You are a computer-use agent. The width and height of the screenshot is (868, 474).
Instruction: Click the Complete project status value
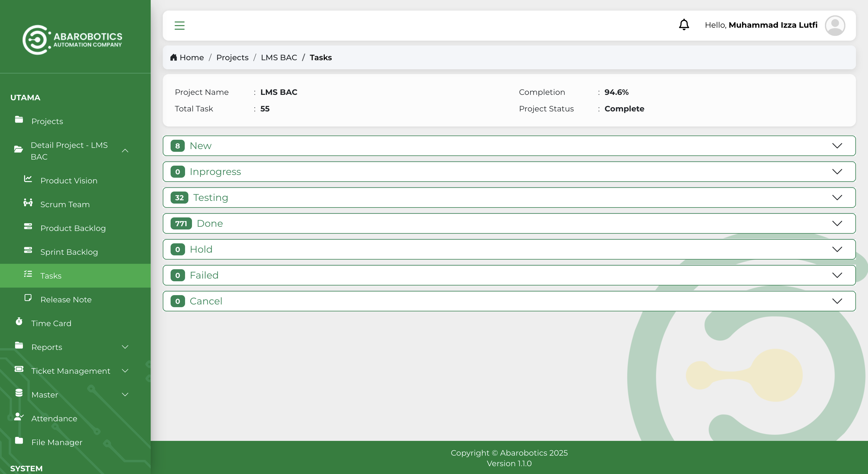[x=624, y=109]
